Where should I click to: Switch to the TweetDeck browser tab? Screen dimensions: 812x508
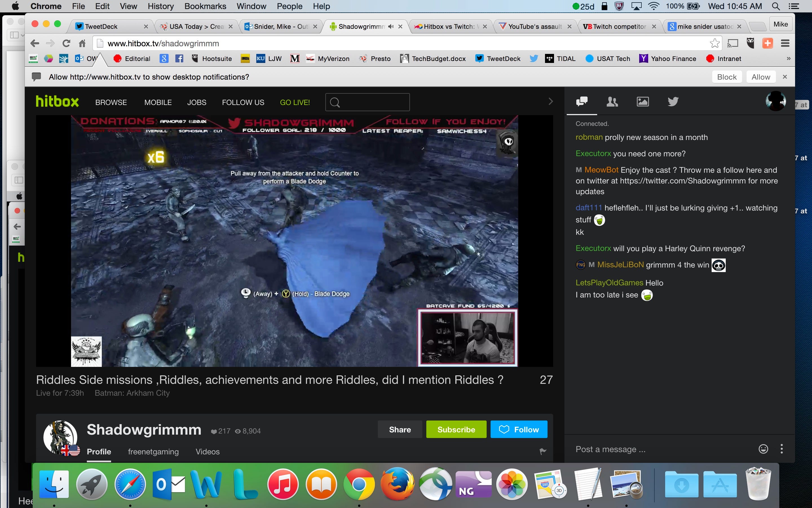coord(111,27)
